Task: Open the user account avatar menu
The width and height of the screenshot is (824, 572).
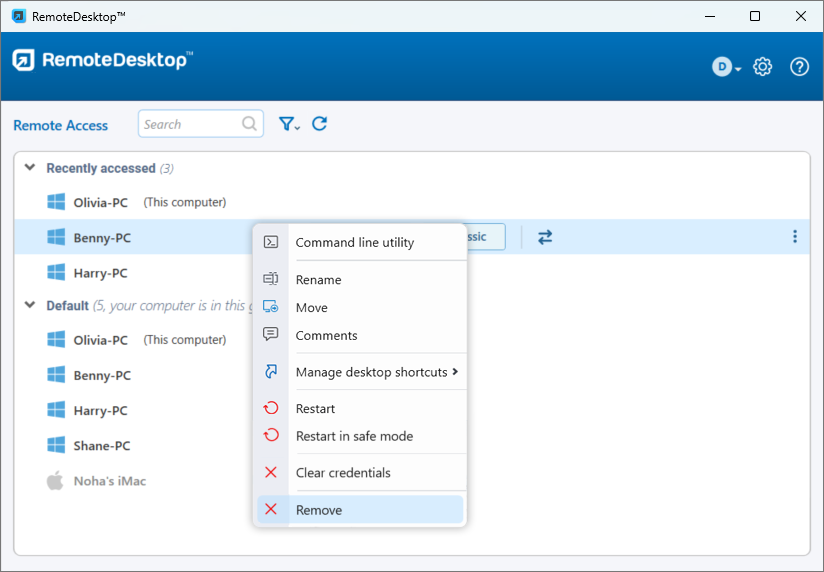Action: click(726, 67)
